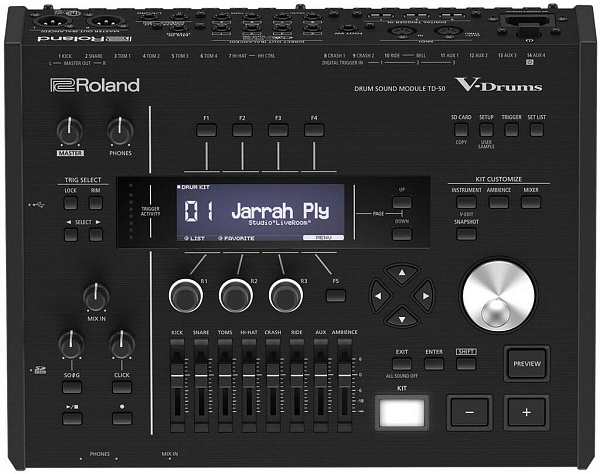600x474 pixels.
Task: Select the Jarrah Ply kit name on display
Action: click(280, 211)
